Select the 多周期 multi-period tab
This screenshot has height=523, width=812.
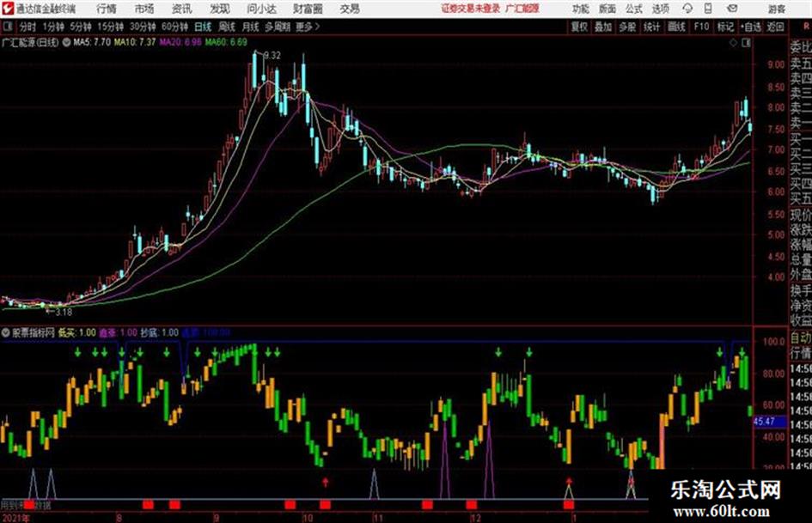pyautogui.click(x=278, y=27)
